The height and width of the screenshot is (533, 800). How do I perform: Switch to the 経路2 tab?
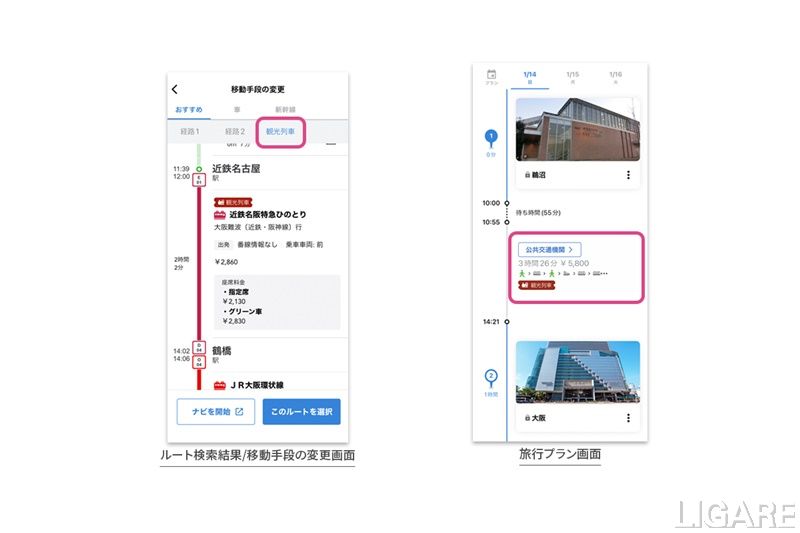pyautogui.click(x=235, y=132)
